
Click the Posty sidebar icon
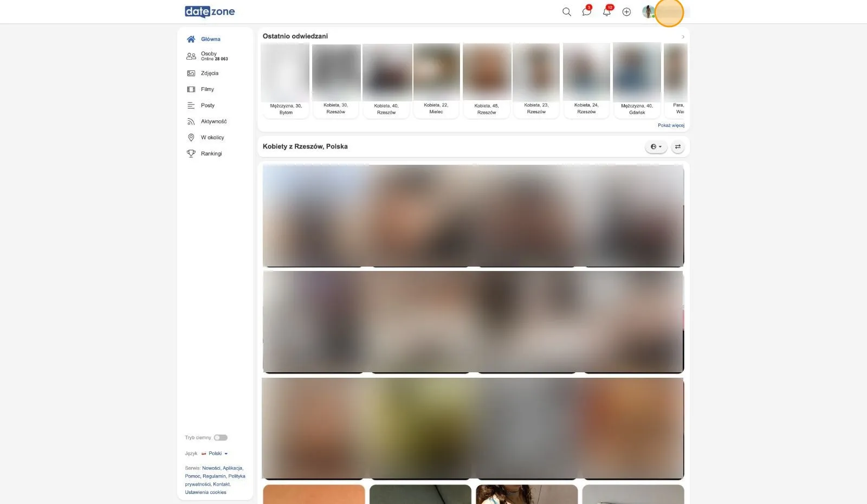pyautogui.click(x=191, y=106)
